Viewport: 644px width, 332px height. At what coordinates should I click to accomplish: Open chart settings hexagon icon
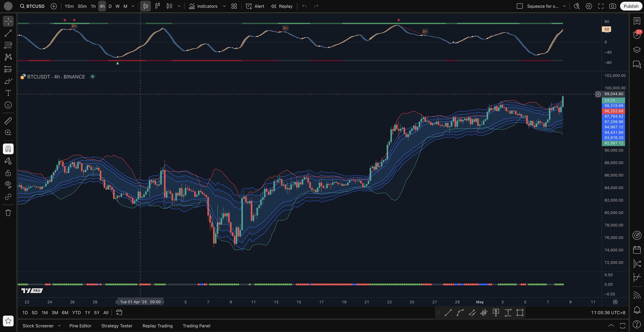pos(589,6)
